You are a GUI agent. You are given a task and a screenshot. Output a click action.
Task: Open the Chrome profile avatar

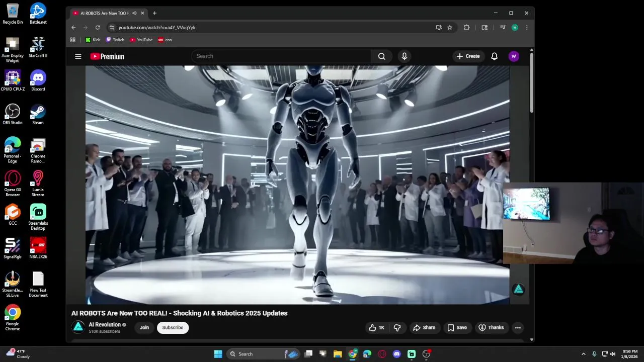click(515, 28)
